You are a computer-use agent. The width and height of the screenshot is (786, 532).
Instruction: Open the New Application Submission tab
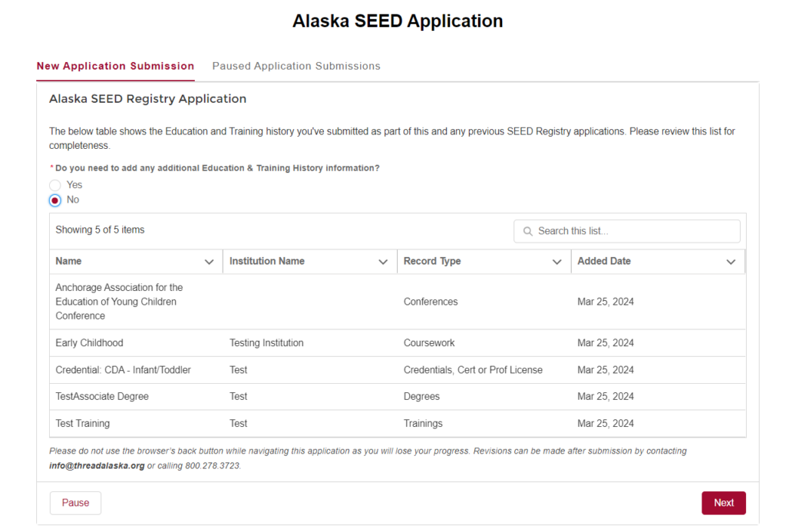[x=115, y=66]
